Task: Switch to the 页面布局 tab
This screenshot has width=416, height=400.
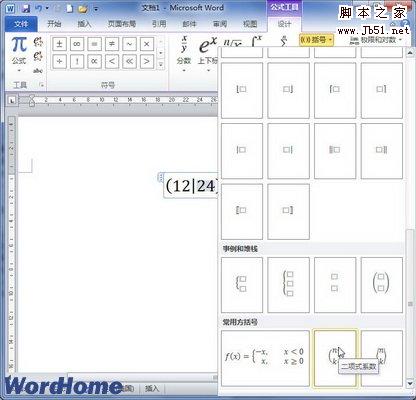Action: (122, 24)
